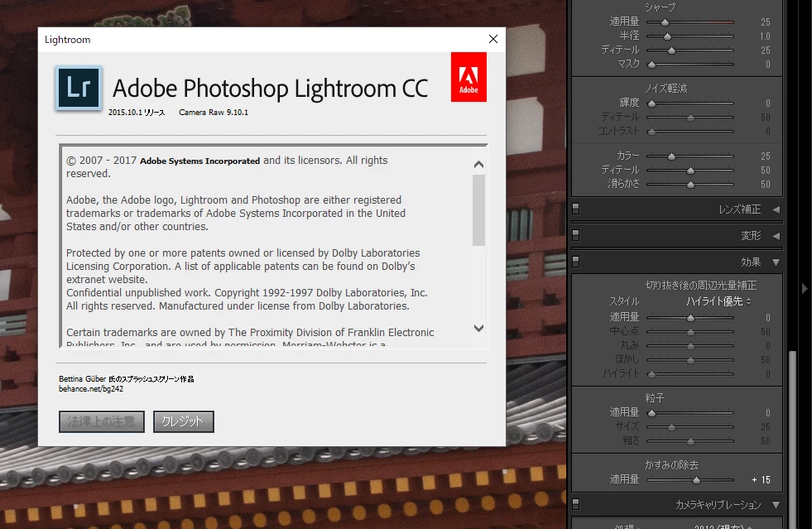Click the シャープ 半径 slider

point(690,36)
